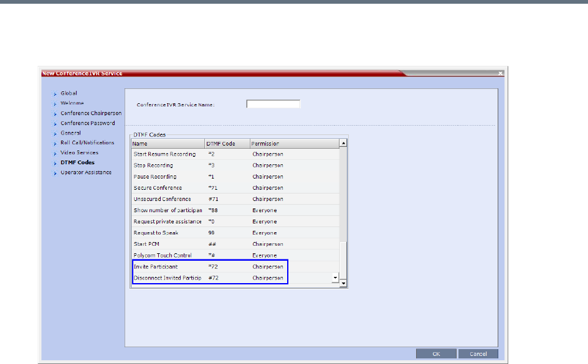The height and width of the screenshot is (364, 588).
Task: Select Stop Recording row name
Action: (153, 165)
